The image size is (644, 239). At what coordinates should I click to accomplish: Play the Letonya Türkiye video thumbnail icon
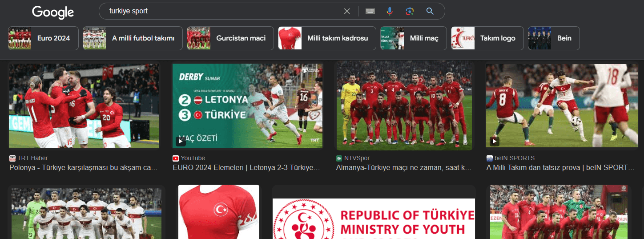181,142
